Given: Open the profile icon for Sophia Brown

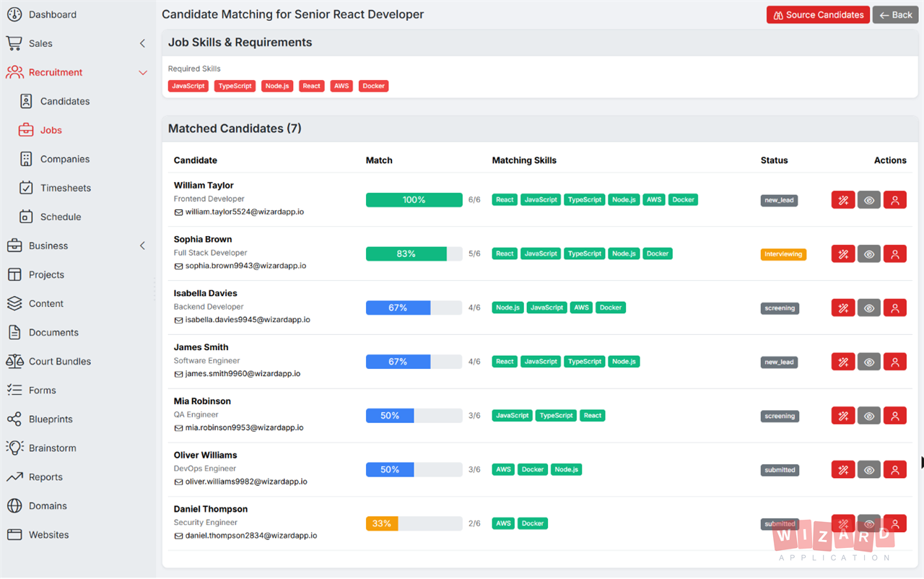Looking at the screenshot, I should (x=895, y=254).
